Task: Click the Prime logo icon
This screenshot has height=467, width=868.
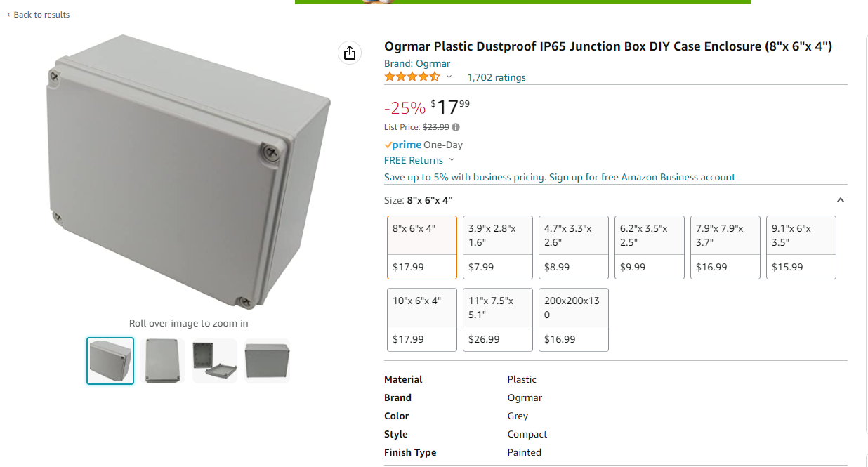Action: (403, 145)
